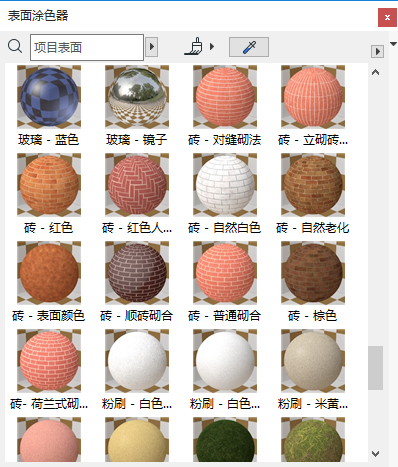Open the arrow dropdown beside 项目表面 field
This screenshot has height=467, width=398.
coord(152,46)
